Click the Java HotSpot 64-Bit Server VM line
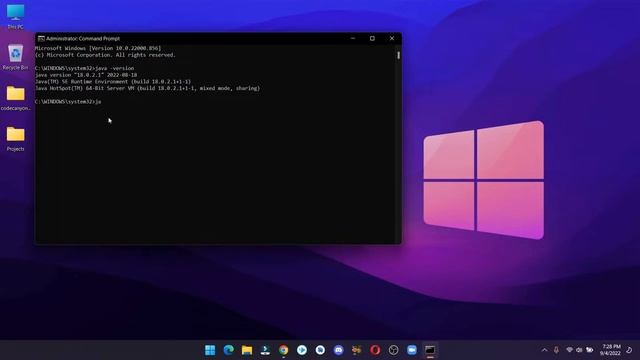This screenshot has height=360, width=640. [147, 88]
